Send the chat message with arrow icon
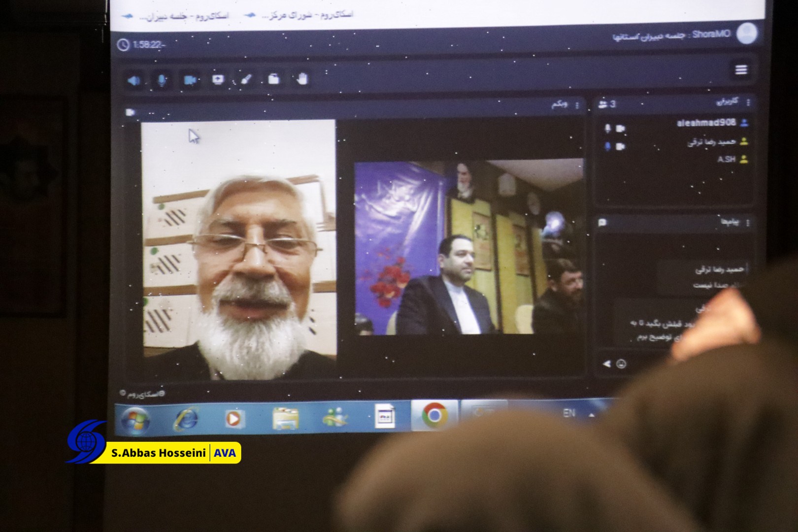Viewport: 798px width, 532px height. pyautogui.click(x=607, y=364)
